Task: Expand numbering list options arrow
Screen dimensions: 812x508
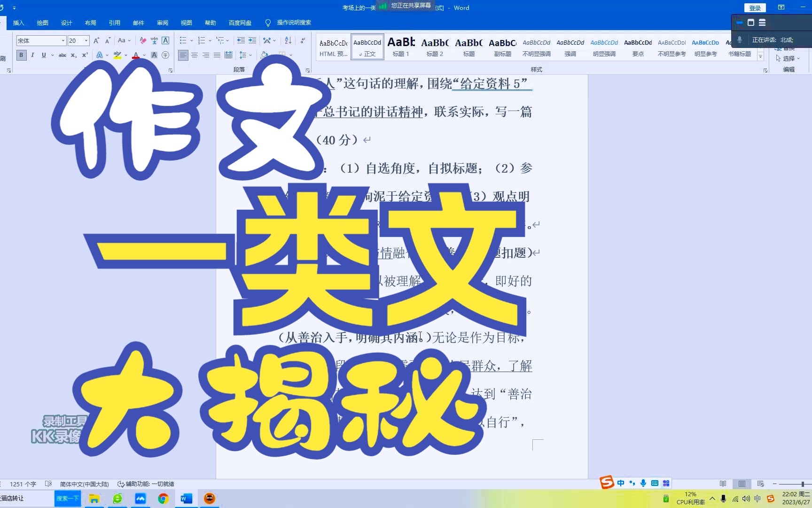Action: pos(210,41)
